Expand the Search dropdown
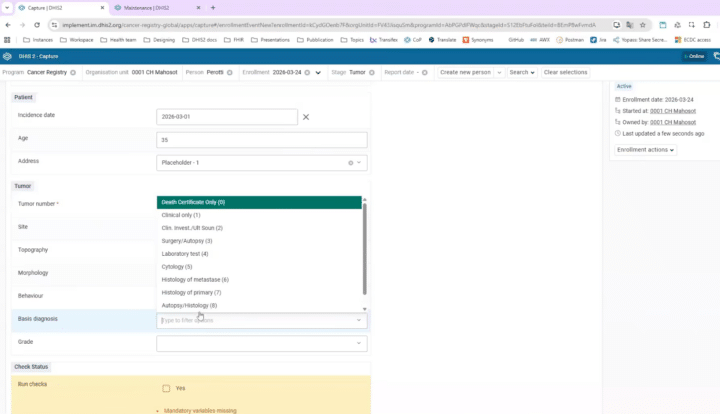The image size is (720, 414). (x=522, y=73)
